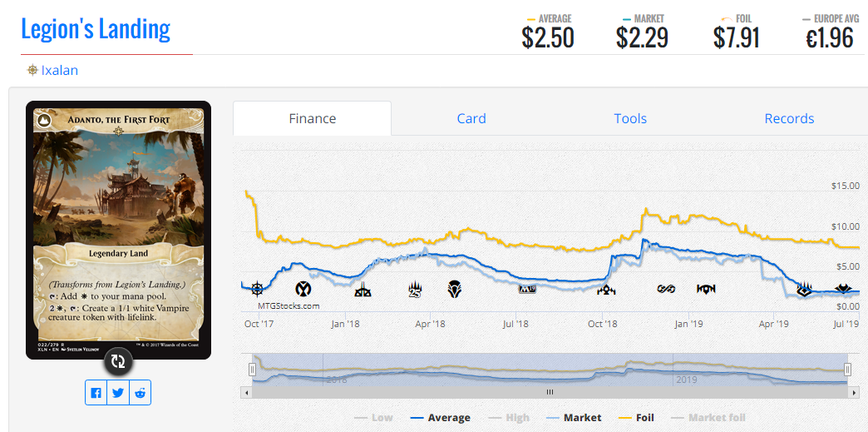The height and width of the screenshot is (432, 868).
Task: Enable the Market foil series in legend
Action: click(708, 418)
